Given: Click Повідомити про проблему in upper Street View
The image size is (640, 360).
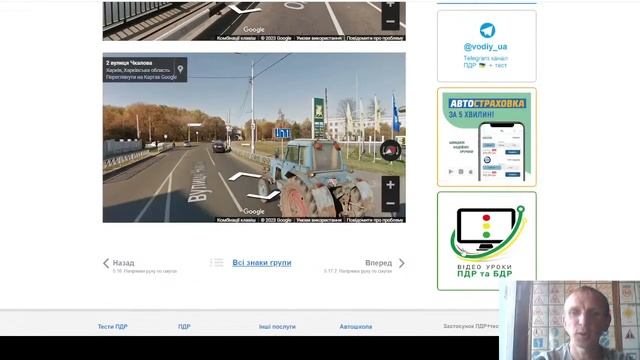Looking at the screenshot, I should [x=375, y=38].
